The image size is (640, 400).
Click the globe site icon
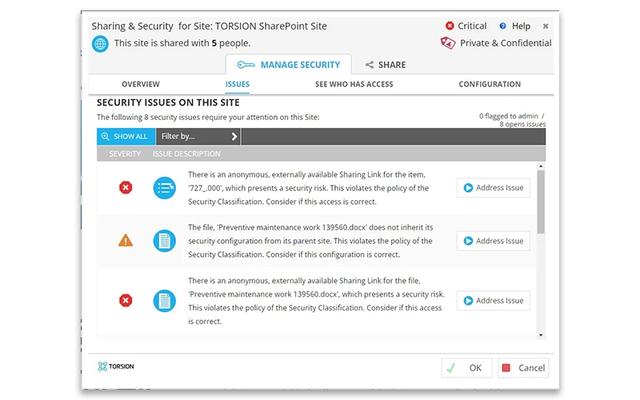click(x=100, y=43)
